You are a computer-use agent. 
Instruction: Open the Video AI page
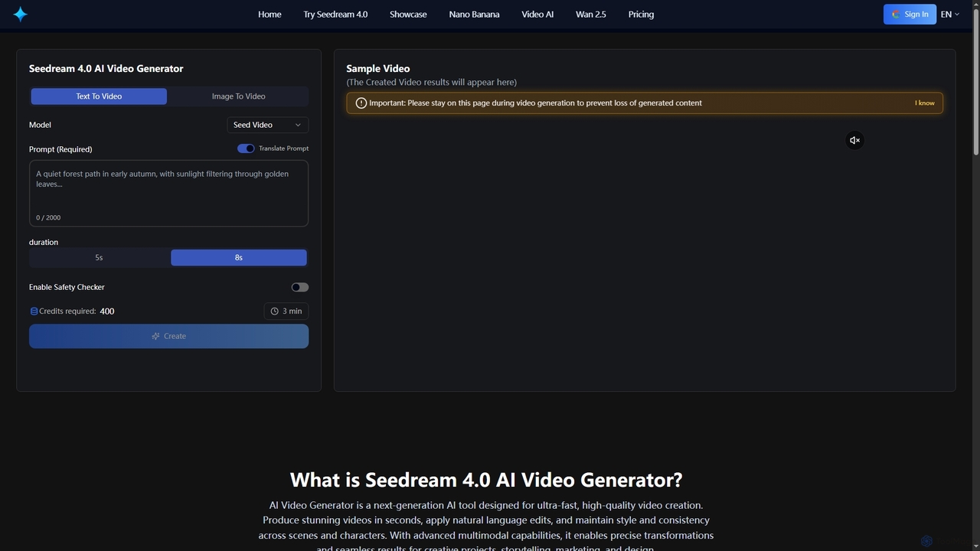[537, 14]
